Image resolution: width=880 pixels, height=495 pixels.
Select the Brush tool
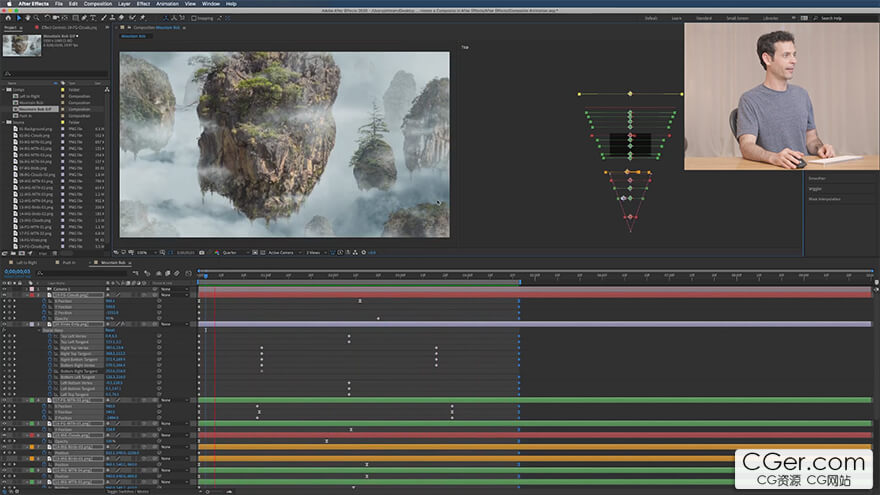coord(104,18)
